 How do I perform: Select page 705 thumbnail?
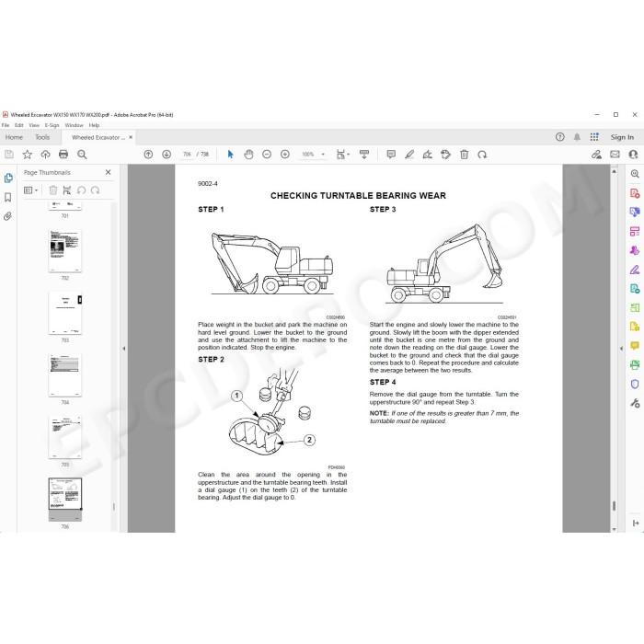[x=65, y=437]
